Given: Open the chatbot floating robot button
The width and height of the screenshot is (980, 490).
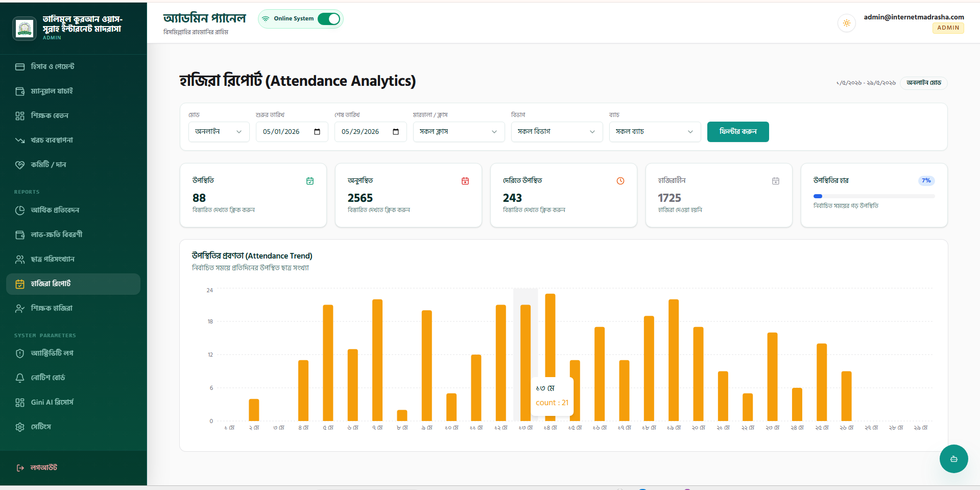Looking at the screenshot, I should [x=953, y=459].
